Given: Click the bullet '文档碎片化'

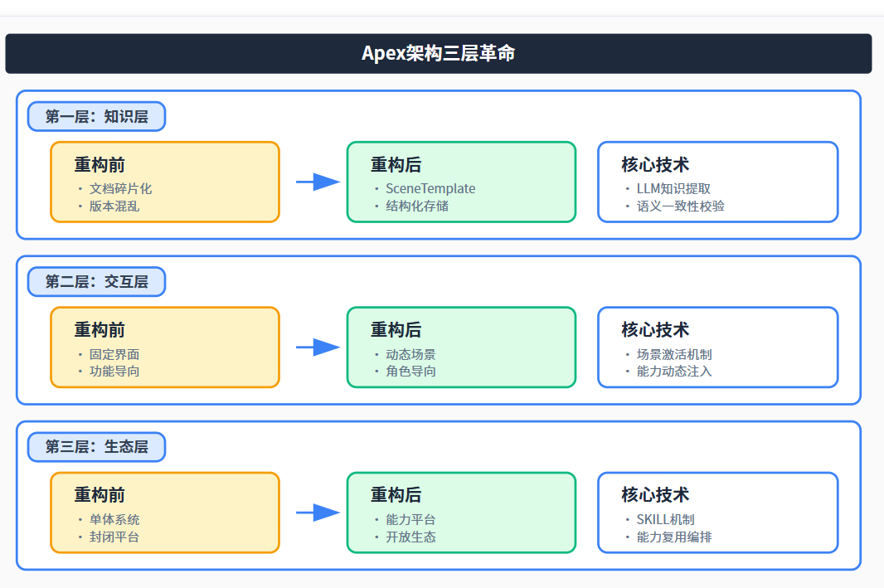Looking at the screenshot, I should point(120,189).
